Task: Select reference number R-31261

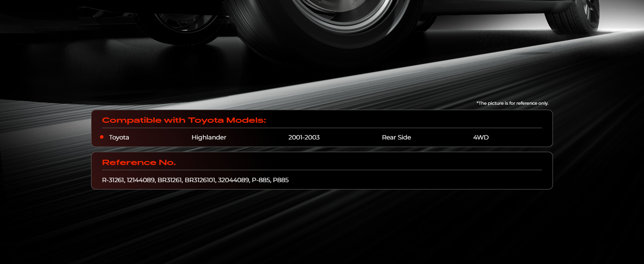Action: [x=113, y=180]
